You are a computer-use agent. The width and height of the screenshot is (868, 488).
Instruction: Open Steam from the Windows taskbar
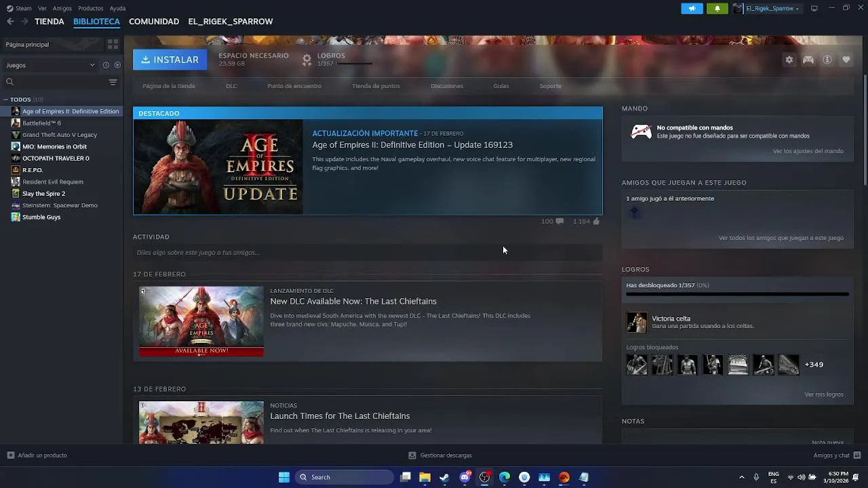pyautogui.click(x=444, y=477)
